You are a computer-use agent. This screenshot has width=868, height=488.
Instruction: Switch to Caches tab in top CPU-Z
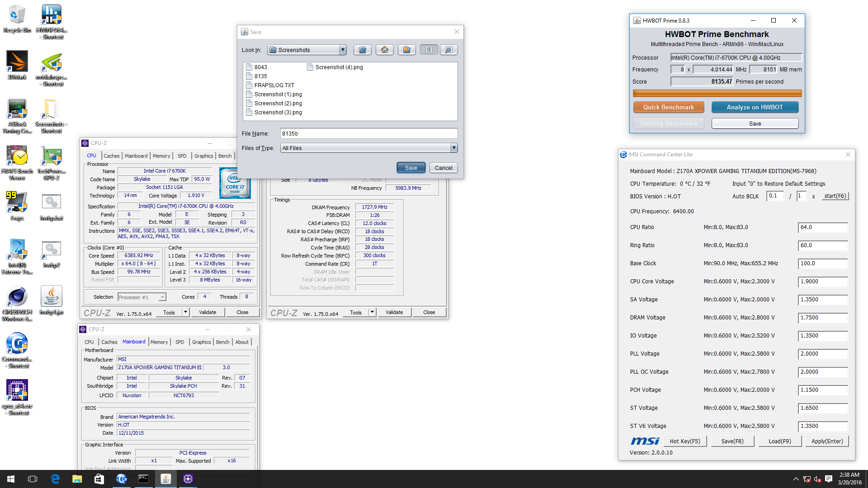tap(112, 156)
